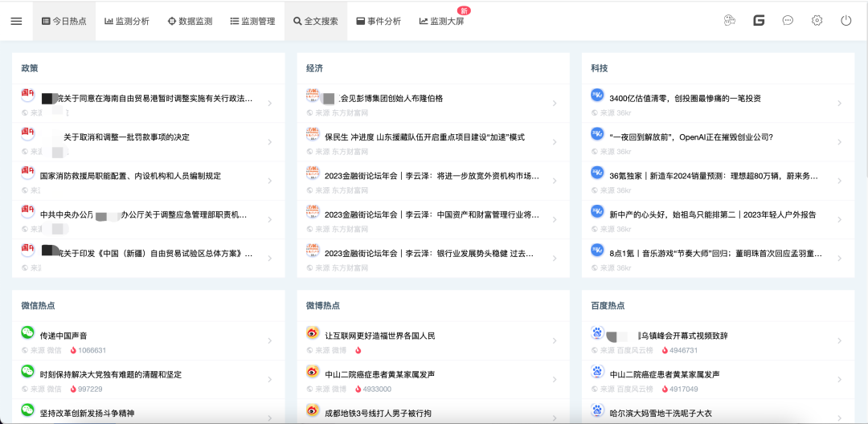
Task: Open 时刻保持解决大党独有难题 WeChat headline
Action: [x=111, y=374]
